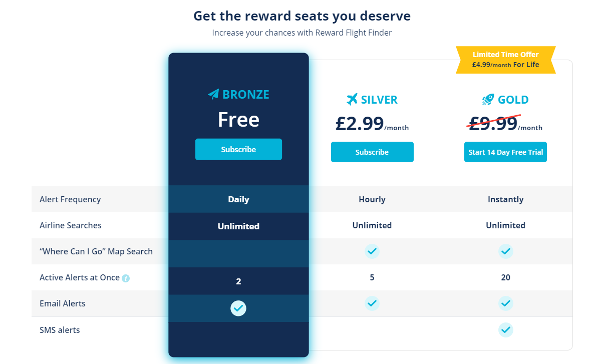The height and width of the screenshot is (364, 597).
Task: Start the 14 Day Free Trial for Gold
Action: pyautogui.click(x=505, y=152)
